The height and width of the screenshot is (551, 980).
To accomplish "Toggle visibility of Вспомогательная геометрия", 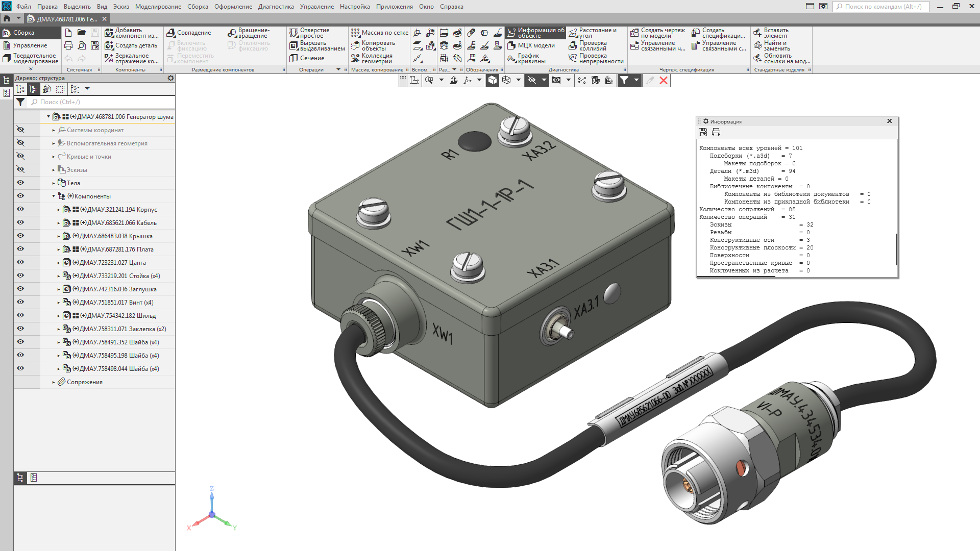I will pos(20,143).
